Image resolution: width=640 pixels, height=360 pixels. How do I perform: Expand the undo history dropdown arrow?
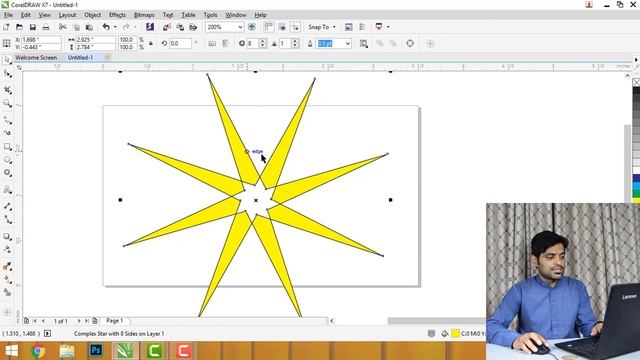coord(115,27)
